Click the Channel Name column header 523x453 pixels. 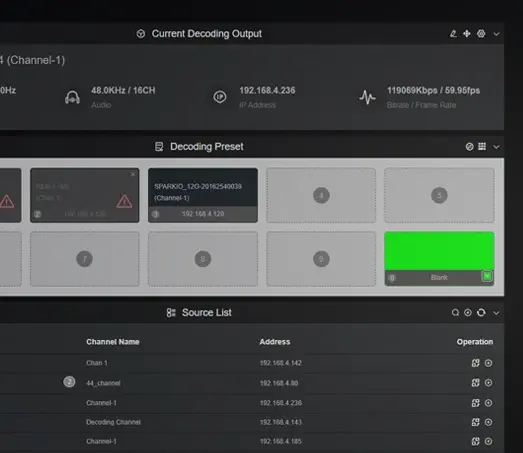pos(113,342)
